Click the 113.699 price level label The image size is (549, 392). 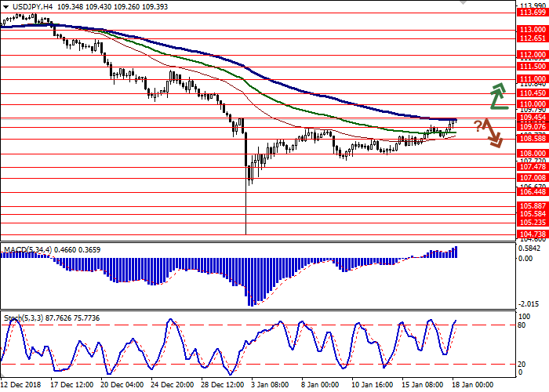(531, 12)
